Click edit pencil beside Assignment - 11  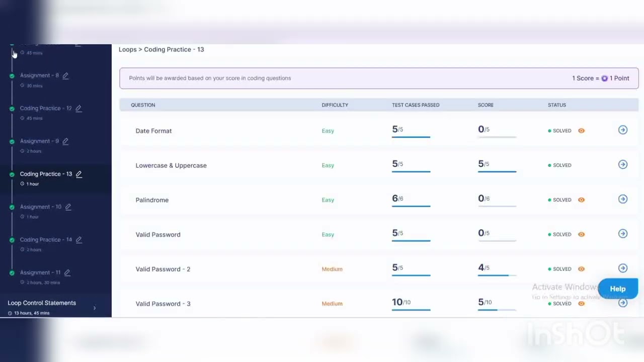tap(67, 273)
